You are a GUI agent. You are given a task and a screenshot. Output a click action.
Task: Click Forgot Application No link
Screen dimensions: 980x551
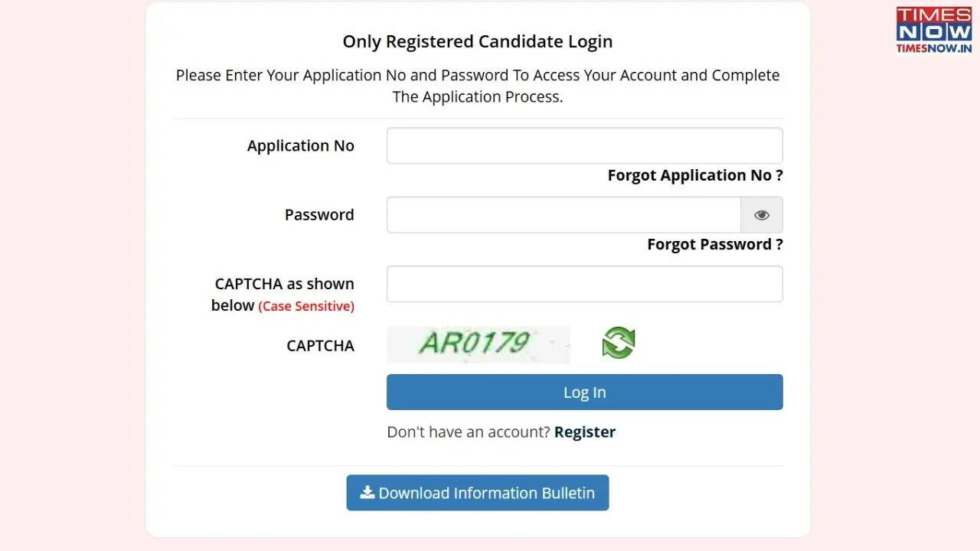click(x=694, y=175)
